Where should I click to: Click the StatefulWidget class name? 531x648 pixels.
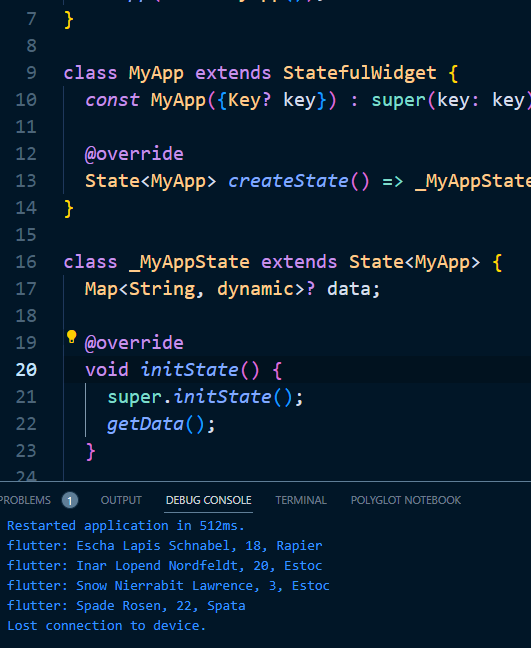[360, 73]
